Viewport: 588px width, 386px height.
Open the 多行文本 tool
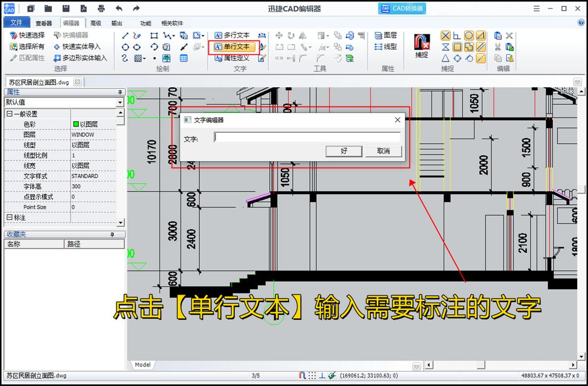[235, 35]
